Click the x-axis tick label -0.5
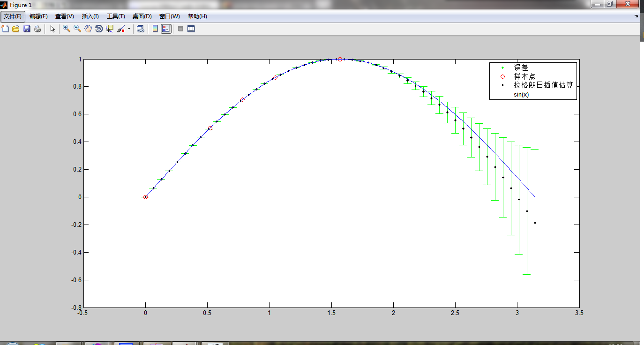The height and width of the screenshot is (345, 644). 83,313
